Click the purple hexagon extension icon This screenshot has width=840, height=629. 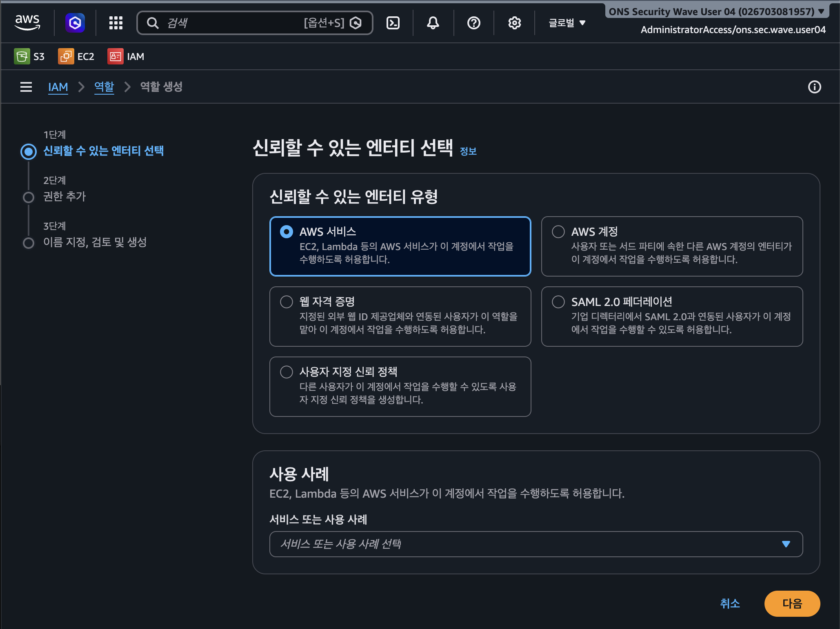tap(75, 23)
